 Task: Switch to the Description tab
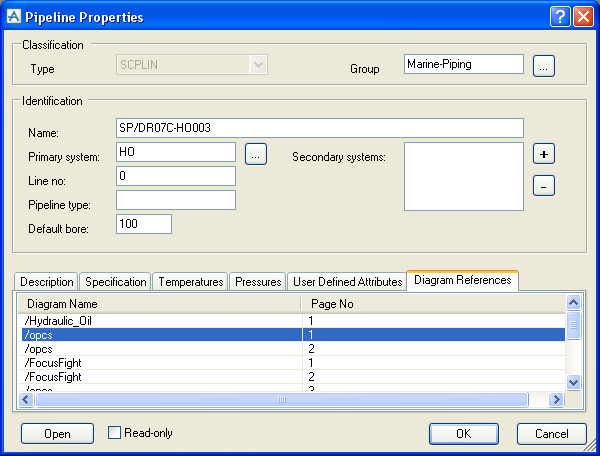pos(47,282)
